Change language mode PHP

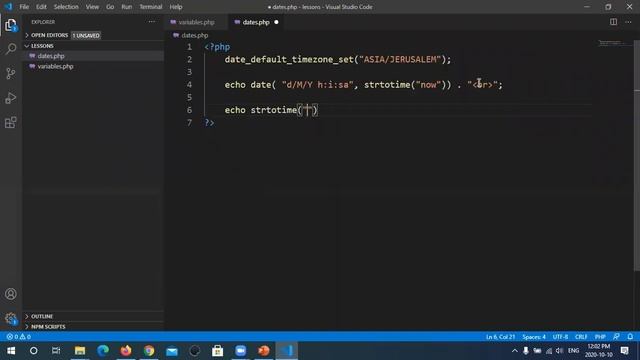pos(600,337)
